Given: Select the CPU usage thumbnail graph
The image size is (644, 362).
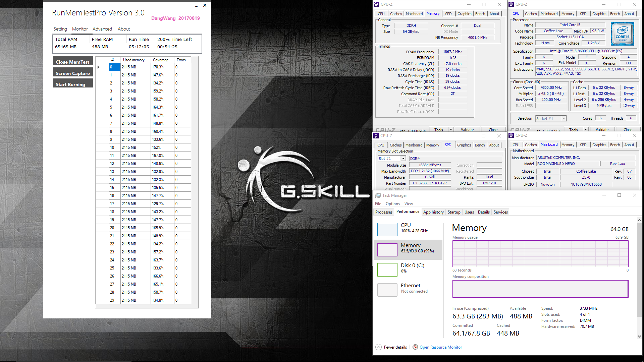Looking at the screenshot, I should pos(387,230).
